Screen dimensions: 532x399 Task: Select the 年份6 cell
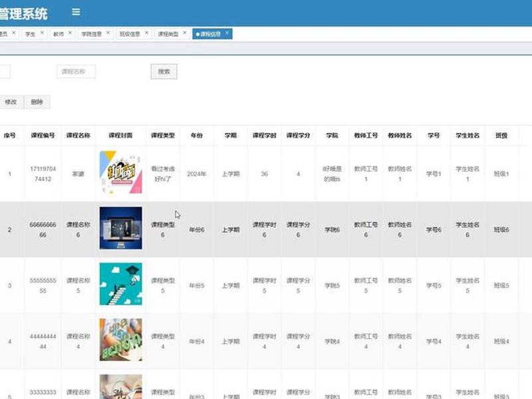(x=197, y=229)
